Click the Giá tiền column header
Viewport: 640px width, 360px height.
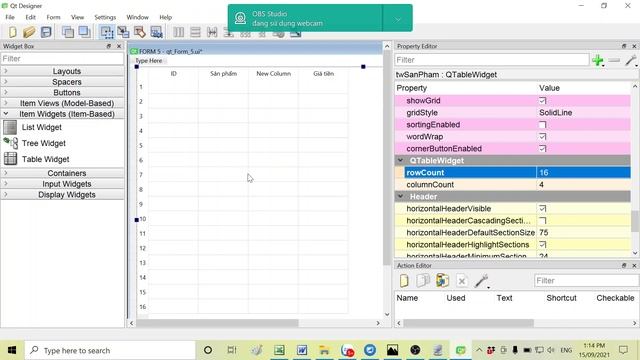point(323,73)
